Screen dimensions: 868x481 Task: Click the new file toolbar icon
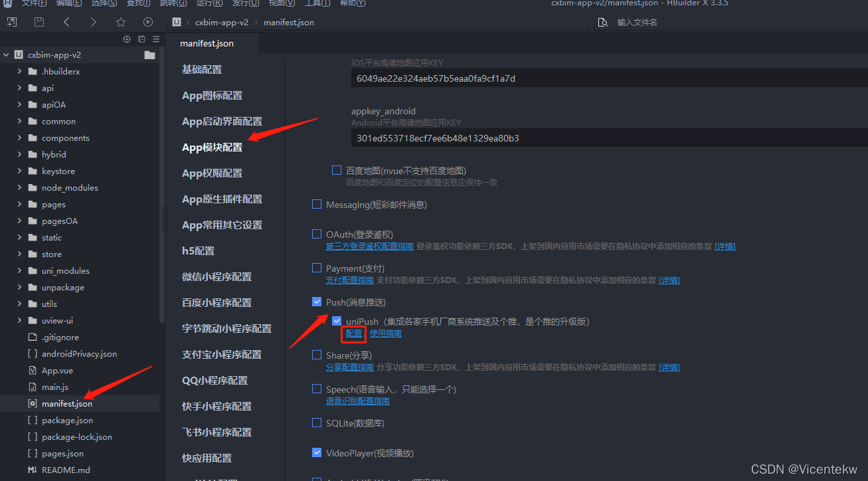pyautogui.click(x=11, y=22)
